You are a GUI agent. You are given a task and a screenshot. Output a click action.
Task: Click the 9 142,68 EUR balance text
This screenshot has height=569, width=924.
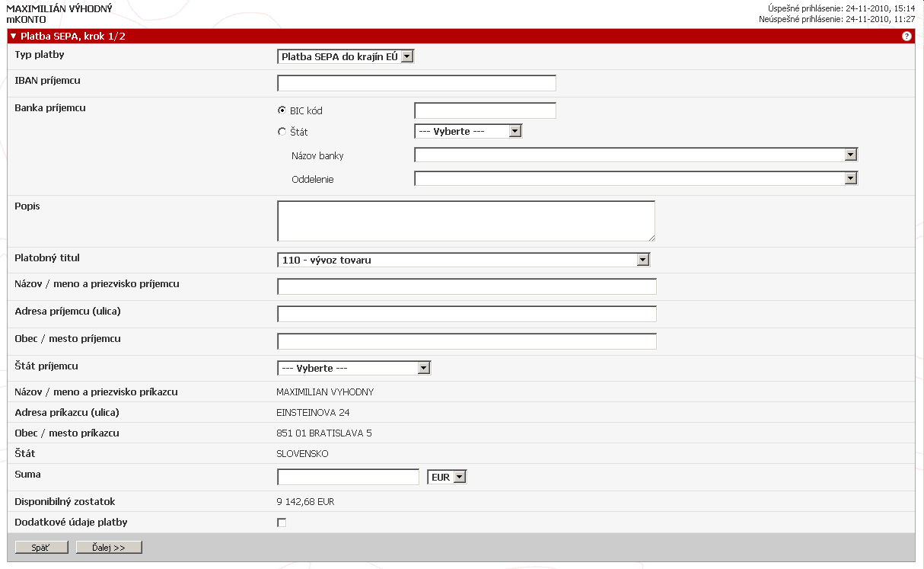(305, 502)
